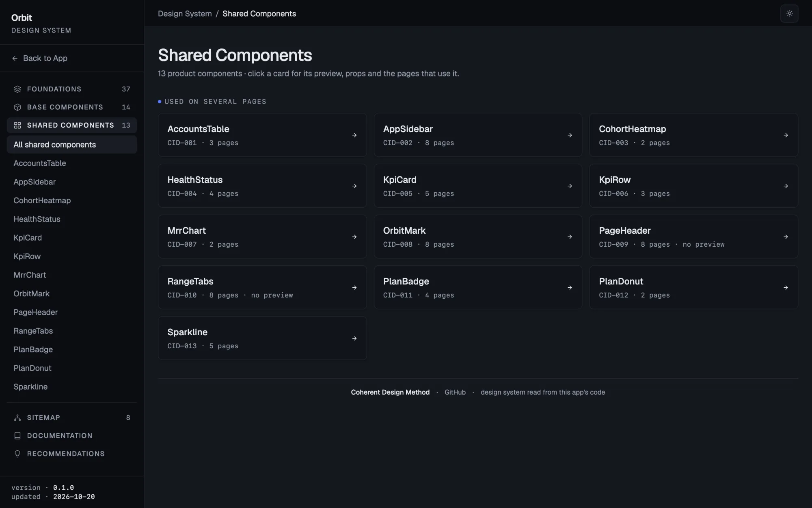Click the arrow on the PageHeader card
This screenshot has height=508, width=812.
coord(786,237)
